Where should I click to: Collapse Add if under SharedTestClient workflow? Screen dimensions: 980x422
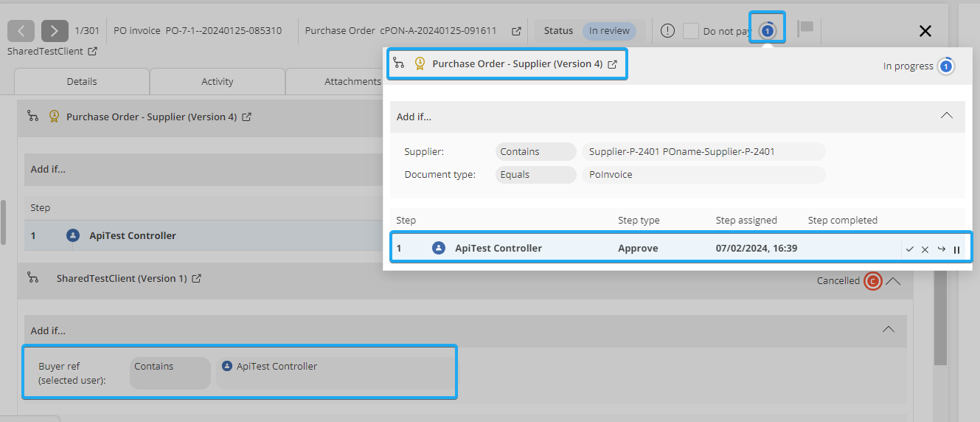[x=889, y=329]
